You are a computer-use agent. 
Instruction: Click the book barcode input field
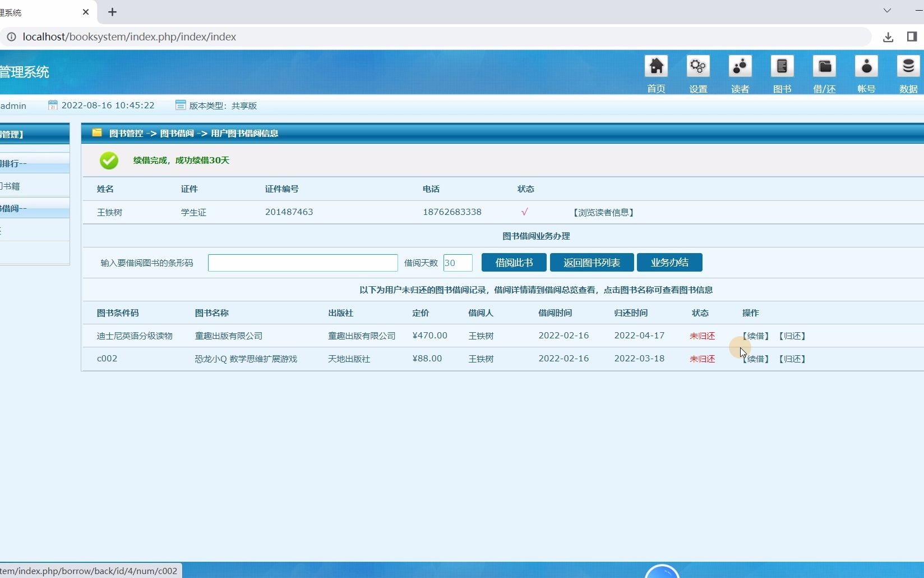303,262
